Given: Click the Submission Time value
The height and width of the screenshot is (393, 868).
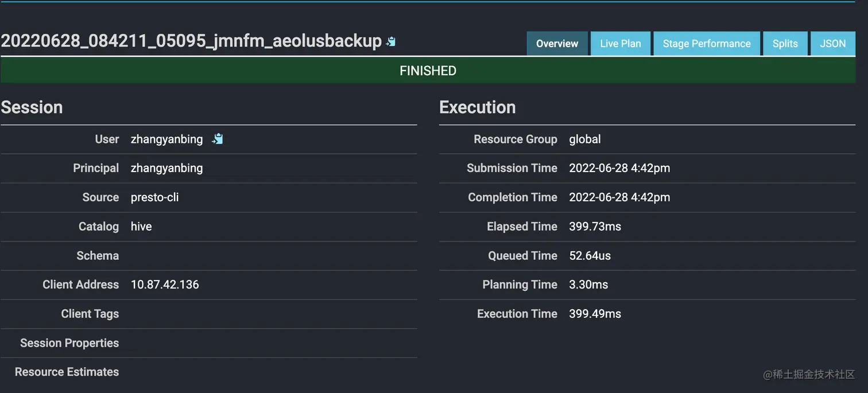Looking at the screenshot, I should coord(619,168).
